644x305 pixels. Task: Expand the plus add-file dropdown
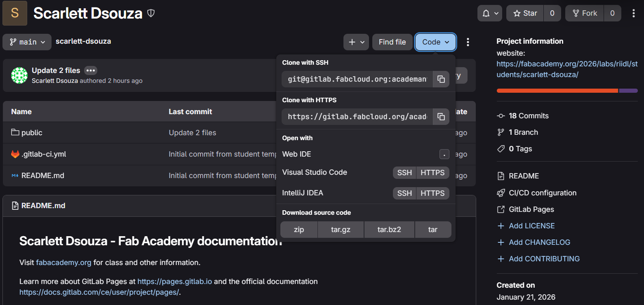356,42
